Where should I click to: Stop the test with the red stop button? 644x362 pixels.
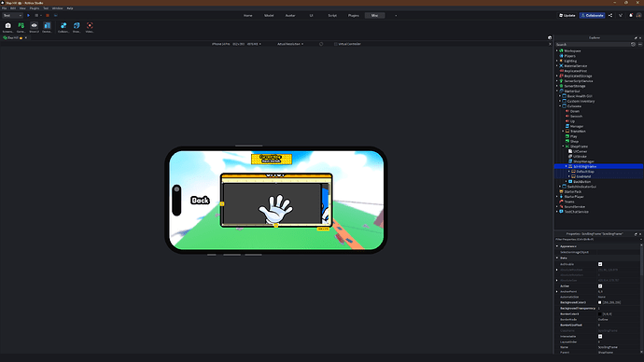pyautogui.click(x=48, y=16)
